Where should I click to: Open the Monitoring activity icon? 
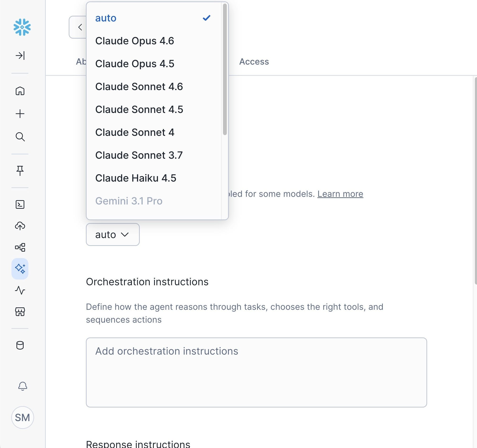point(20,290)
